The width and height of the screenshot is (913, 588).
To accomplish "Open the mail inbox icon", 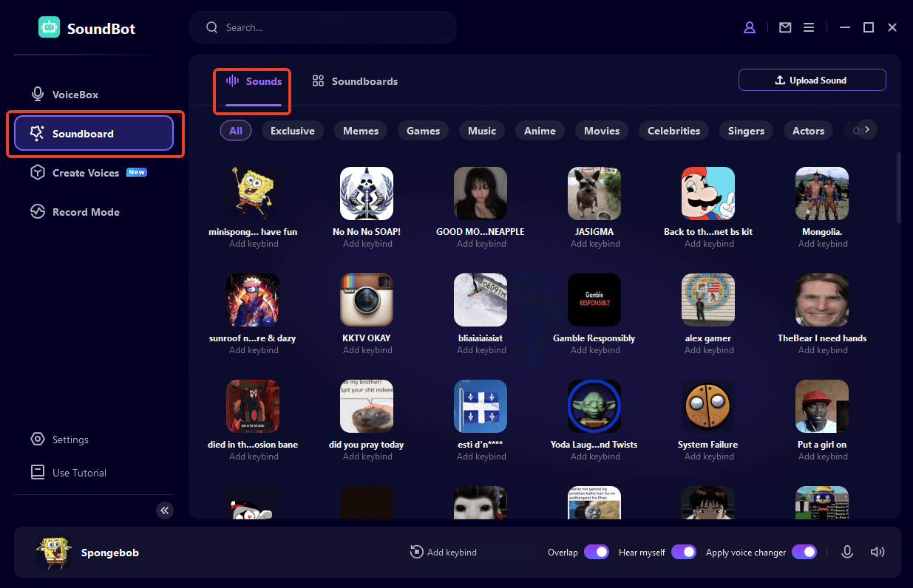I will click(785, 27).
